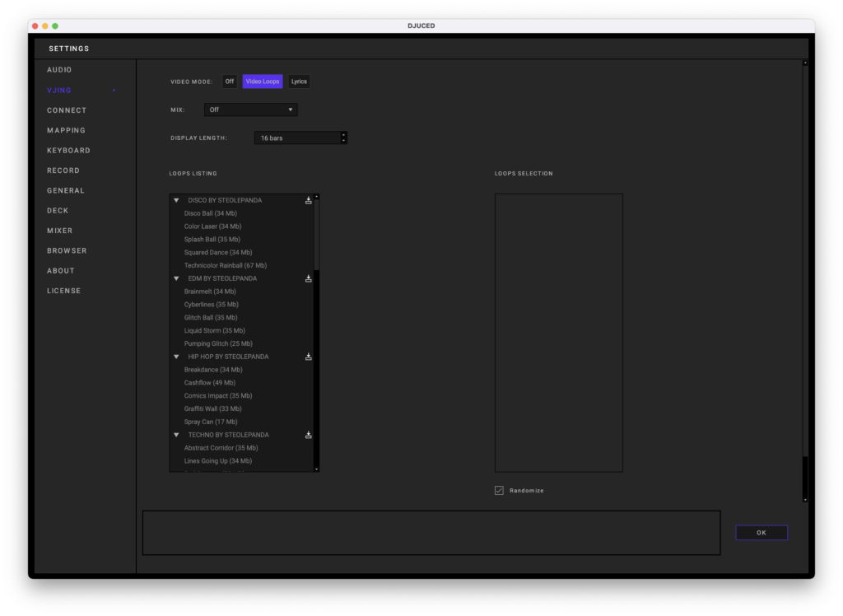Switch video mode to Lyrics
The image size is (843, 616).
(x=299, y=82)
